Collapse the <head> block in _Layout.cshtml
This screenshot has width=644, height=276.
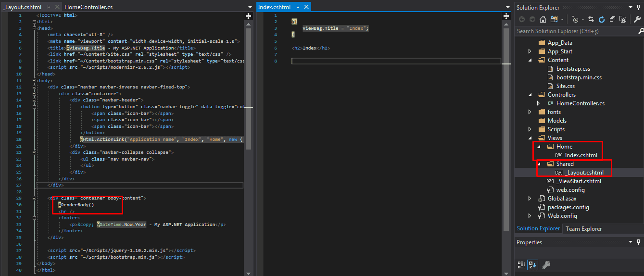point(34,28)
